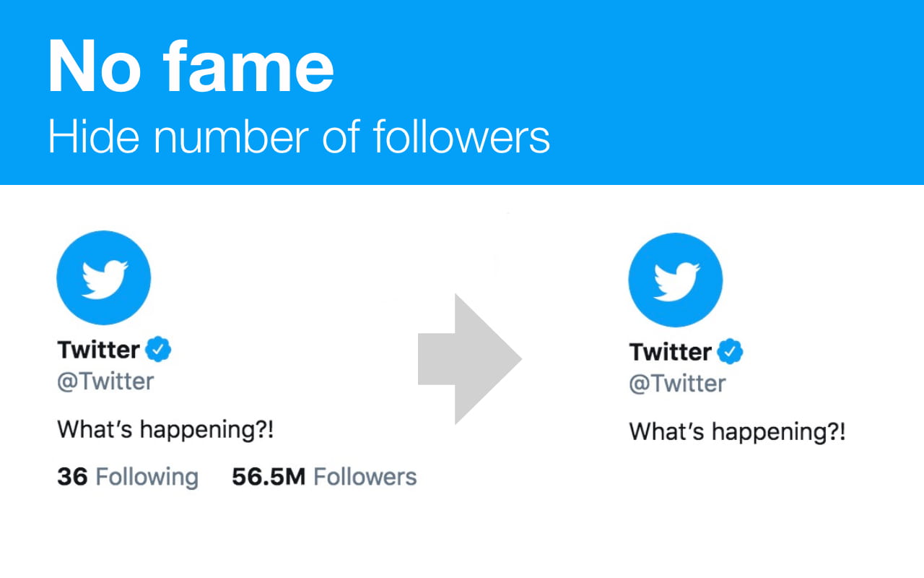
Task: Click the left bold Twitter display name
Action: pyautogui.click(x=99, y=350)
